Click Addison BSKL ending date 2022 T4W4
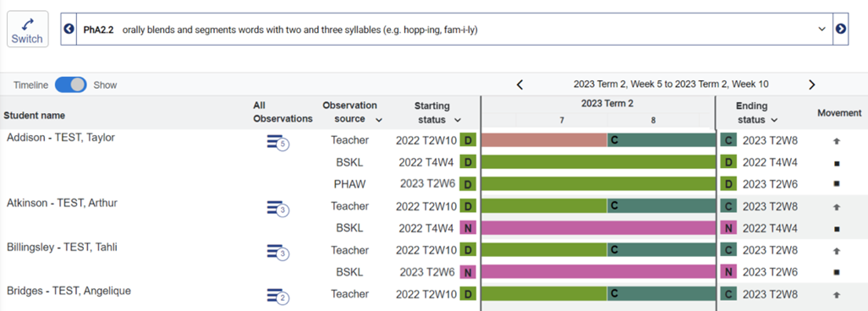 click(x=770, y=162)
